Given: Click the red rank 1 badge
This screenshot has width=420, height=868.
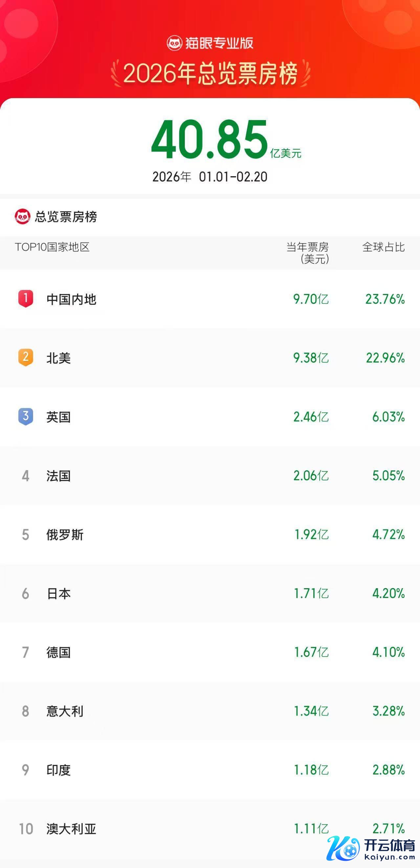Looking at the screenshot, I should pyautogui.click(x=26, y=299).
